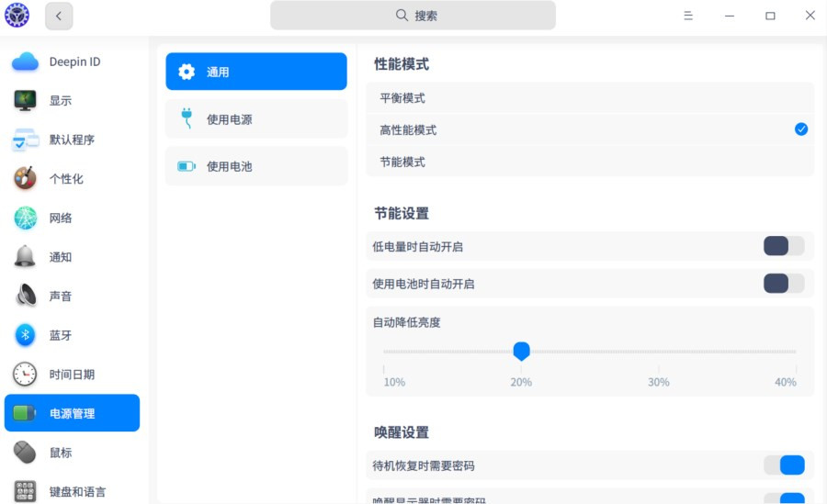The height and width of the screenshot is (504, 827).
Task: Toggle 低电量时自动开启 switch
Action: point(783,246)
